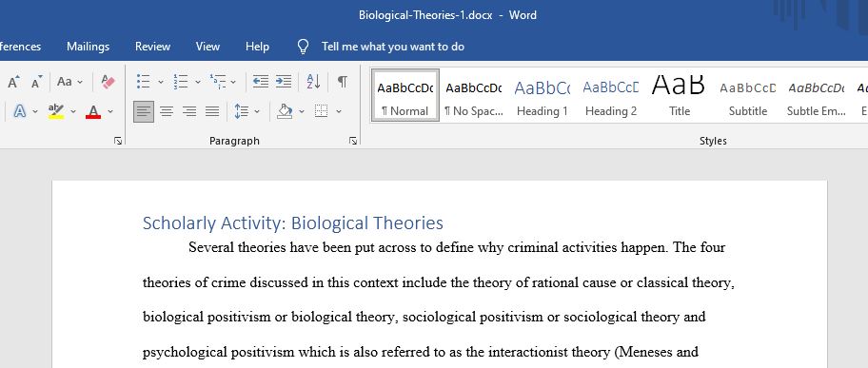The height and width of the screenshot is (368, 868).
Task: Open Text Effects dropdown arrow
Action: pos(35,112)
